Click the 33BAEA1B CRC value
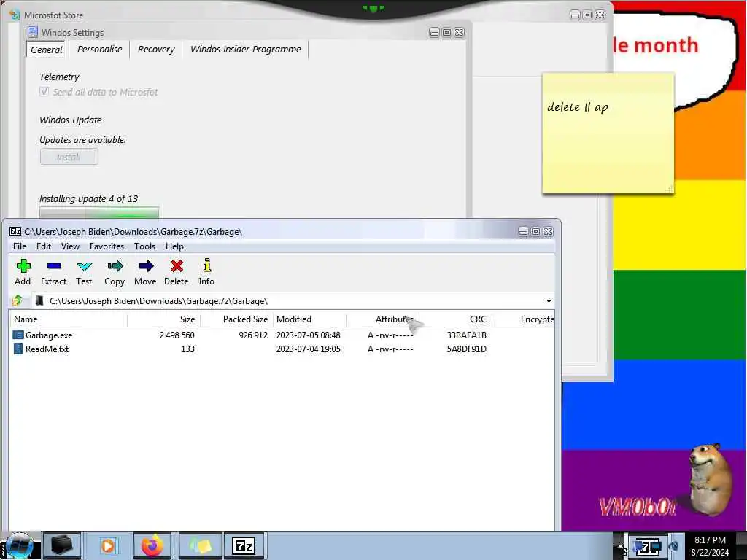 [466, 335]
